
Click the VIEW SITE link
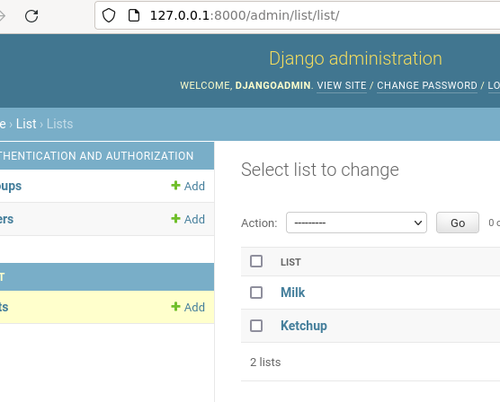342,86
